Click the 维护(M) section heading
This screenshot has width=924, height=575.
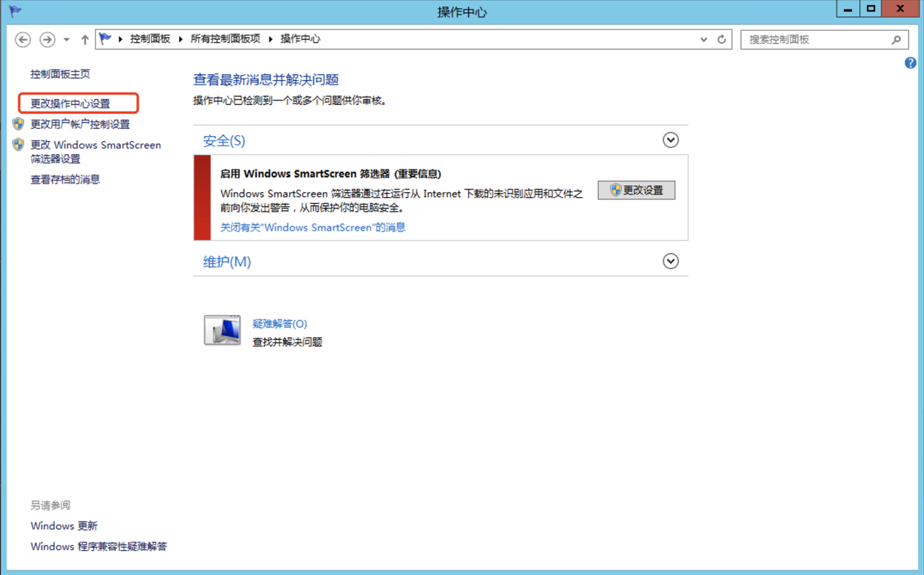pyautogui.click(x=226, y=262)
